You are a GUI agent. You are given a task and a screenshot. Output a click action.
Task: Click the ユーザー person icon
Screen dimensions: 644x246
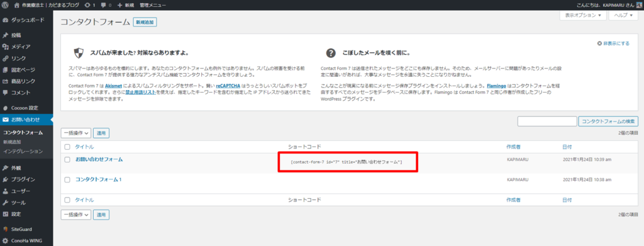click(x=5, y=191)
